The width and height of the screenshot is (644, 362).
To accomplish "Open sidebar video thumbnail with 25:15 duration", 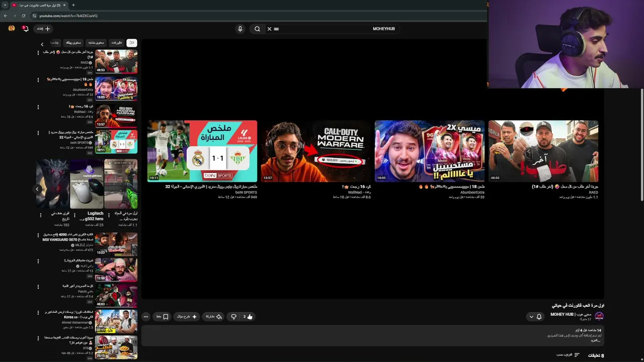I will (116, 347).
